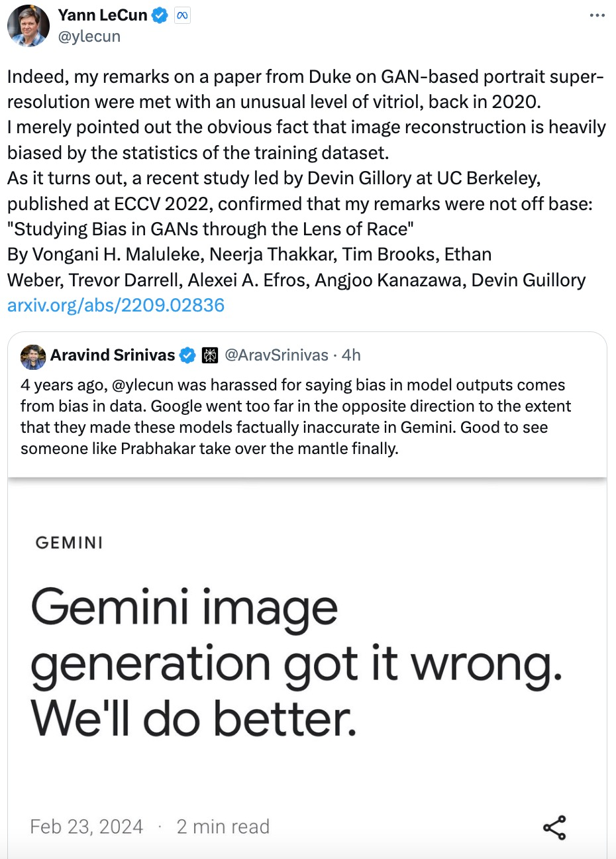The width and height of the screenshot is (616, 859).
Task: Click the share icon on Gemini article
Action: point(554,828)
